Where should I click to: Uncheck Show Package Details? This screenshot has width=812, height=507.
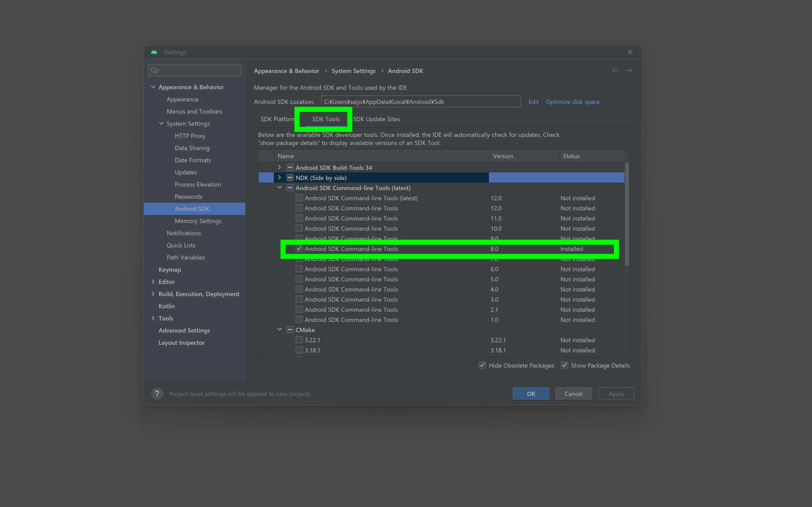564,365
